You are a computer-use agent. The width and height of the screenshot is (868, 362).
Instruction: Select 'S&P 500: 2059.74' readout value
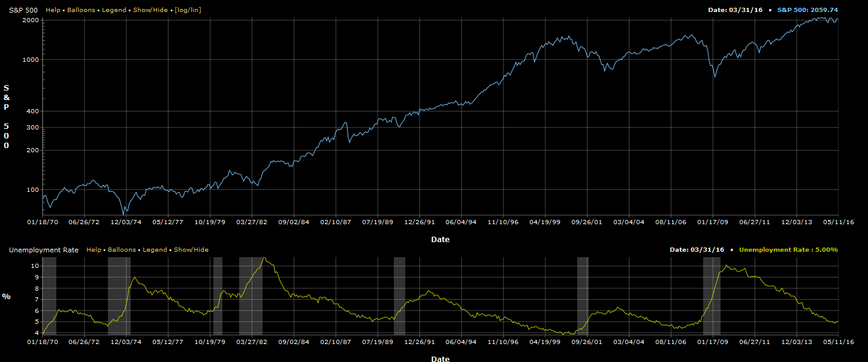pyautogui.click(x=807, y=10)
